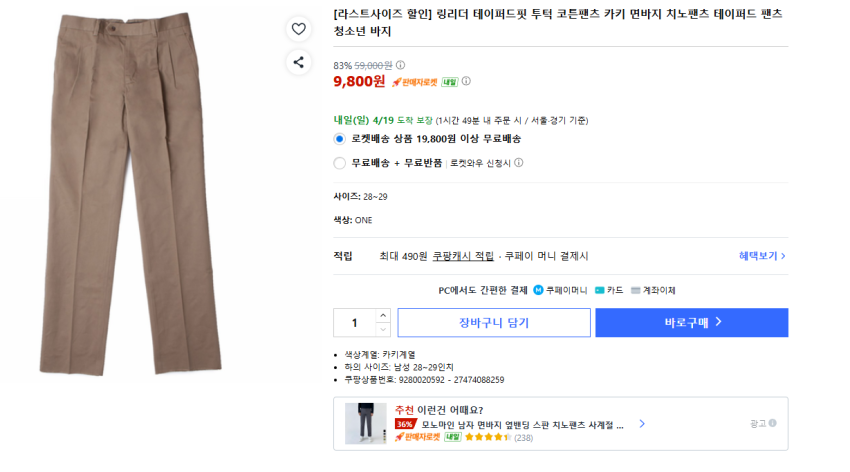Click the heart wishlist icon
The width and height of the screenshot is (850, 472).
298,29
